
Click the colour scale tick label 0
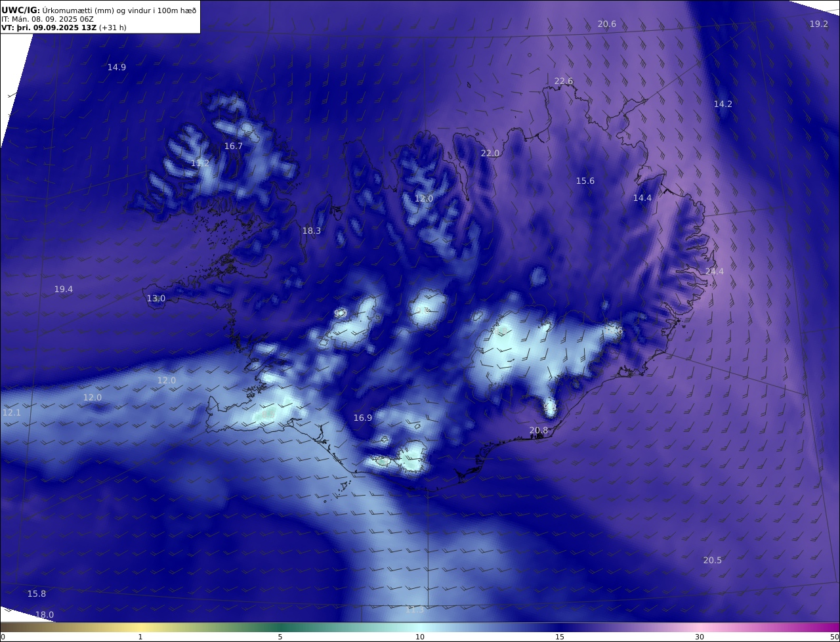[3, 637]
